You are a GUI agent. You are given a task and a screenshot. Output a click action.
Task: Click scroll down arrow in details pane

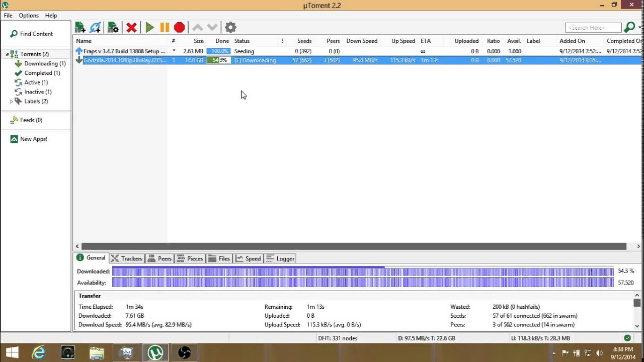637,326
